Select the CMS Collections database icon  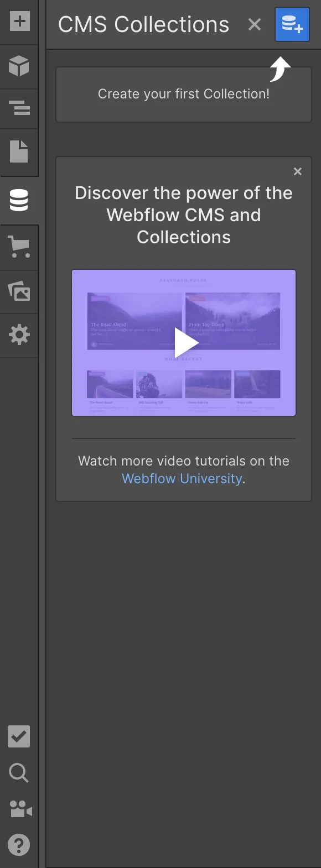[x=19, y=200]
